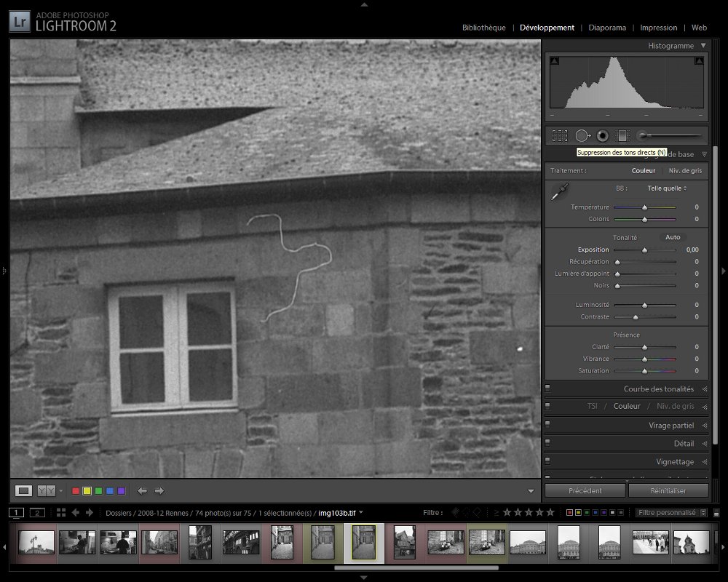Click the Température slider handle
Screen dimensions: 728x582
click(644, 207)
